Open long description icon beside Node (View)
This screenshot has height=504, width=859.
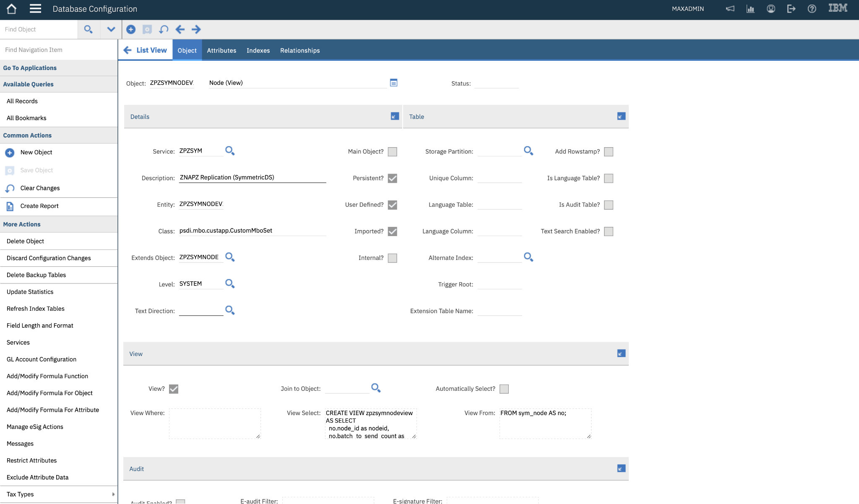[x=393, y=83]
